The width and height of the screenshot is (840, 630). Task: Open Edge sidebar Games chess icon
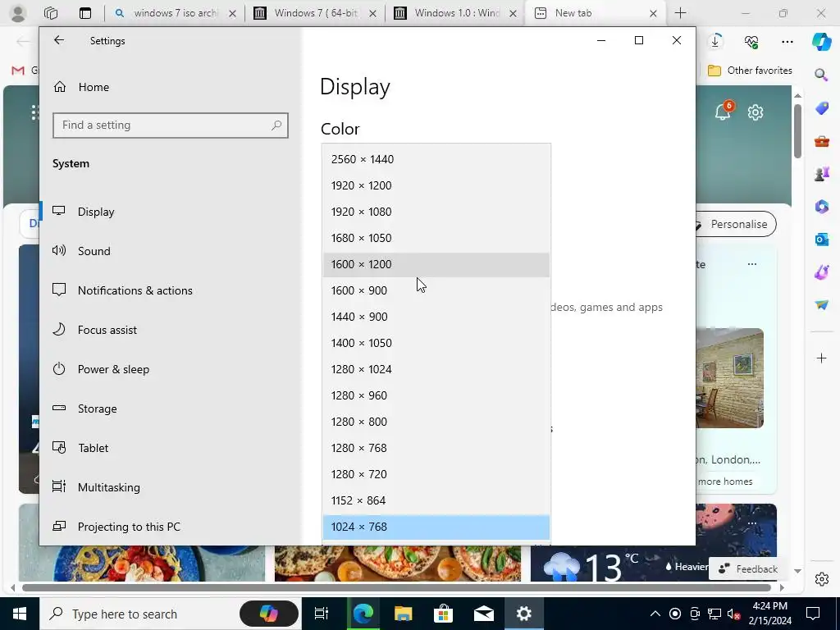(x=821, y=174)
